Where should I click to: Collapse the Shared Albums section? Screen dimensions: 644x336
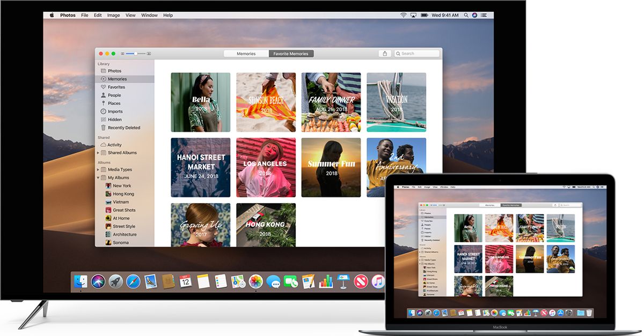point(98,153)
